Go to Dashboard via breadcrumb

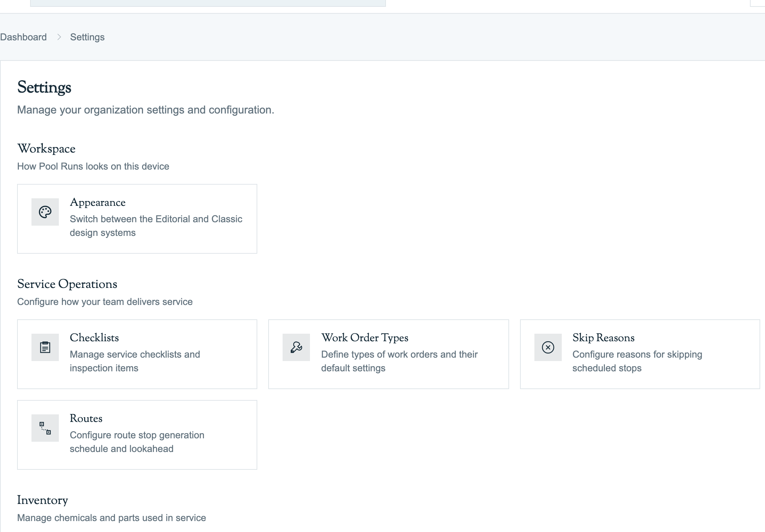point(23,37)
